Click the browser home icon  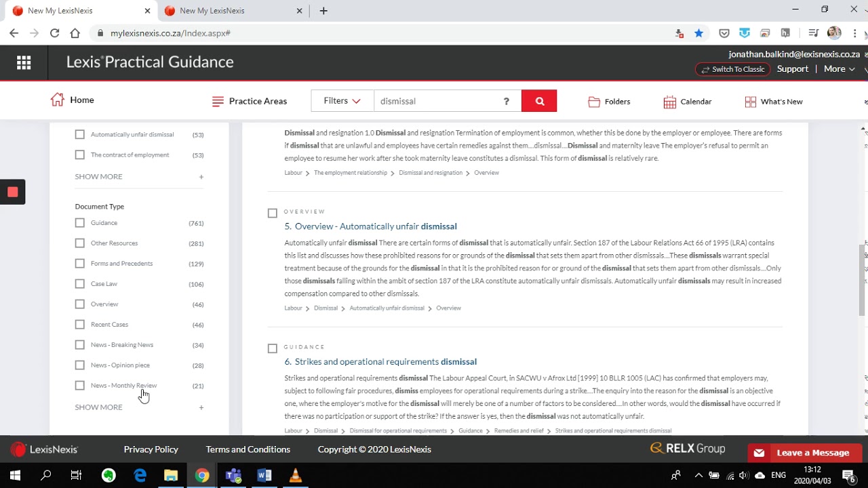tap(75, 33)
